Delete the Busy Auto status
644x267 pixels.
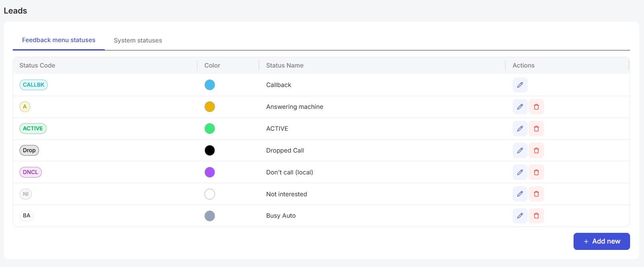536,216
